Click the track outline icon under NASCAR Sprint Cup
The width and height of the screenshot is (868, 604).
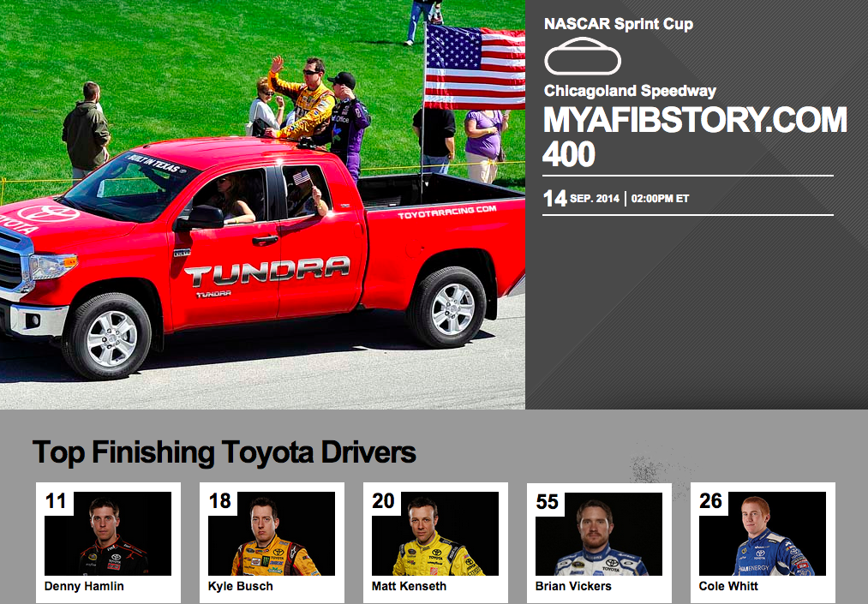583,57
